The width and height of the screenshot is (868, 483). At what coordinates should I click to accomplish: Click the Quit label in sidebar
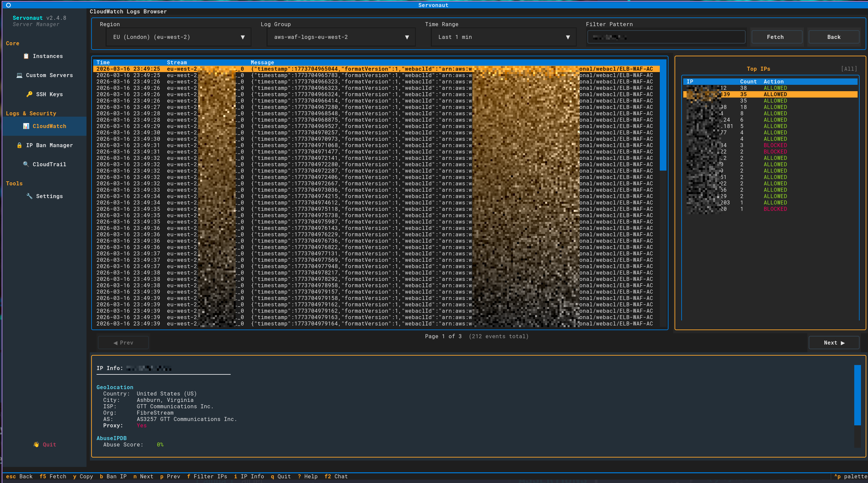(50, 444)
